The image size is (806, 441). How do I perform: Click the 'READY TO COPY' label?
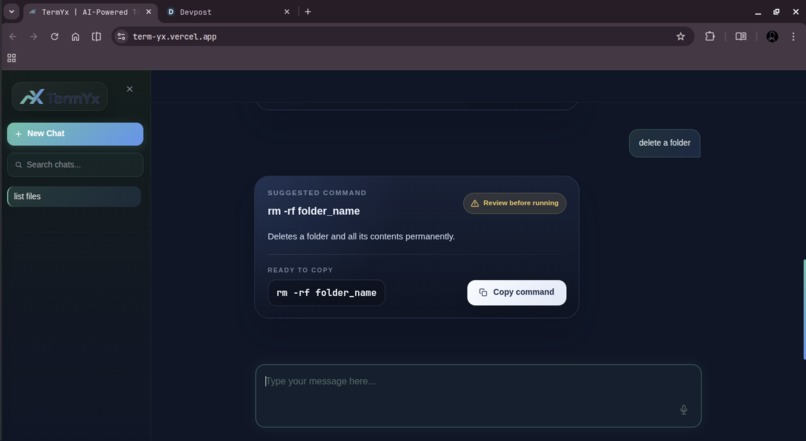(x=300, y=270)
